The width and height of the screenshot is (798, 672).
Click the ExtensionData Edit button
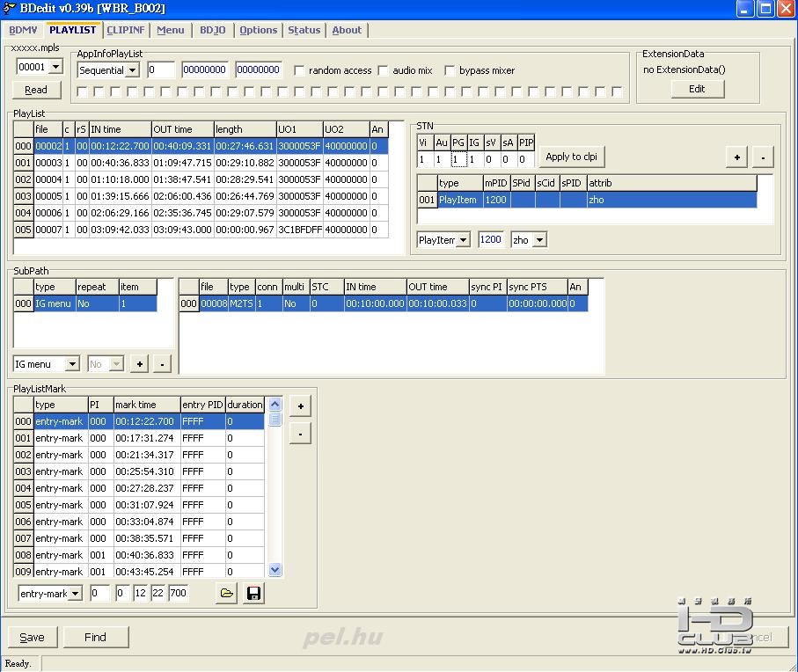pos(697,89)
